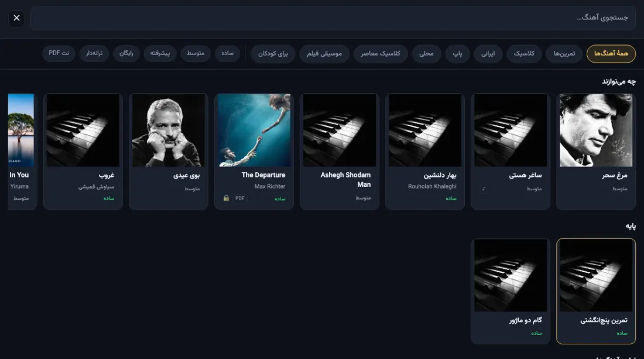Click the Max Richter composer name
This screenshot has width=644, height=359.
point(270,186)
